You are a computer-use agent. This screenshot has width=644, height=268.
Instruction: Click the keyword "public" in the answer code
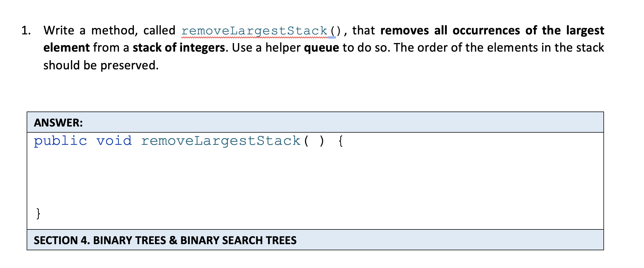coord(60,141)
